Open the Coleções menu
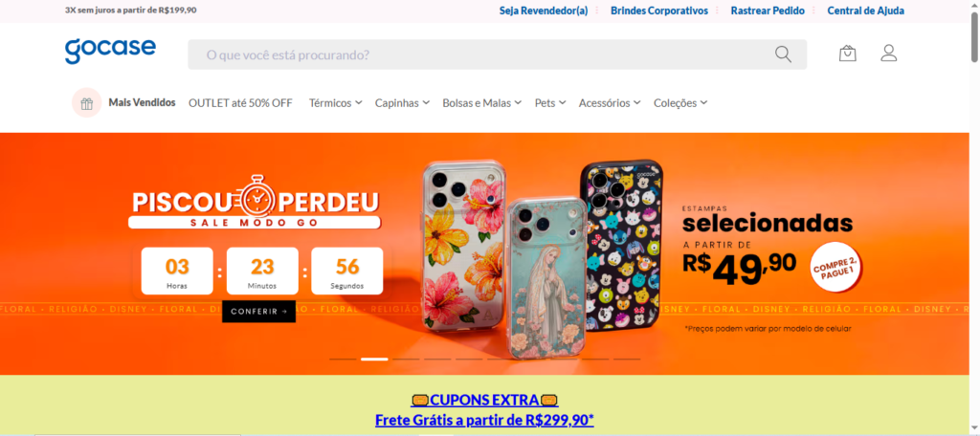 680,103
